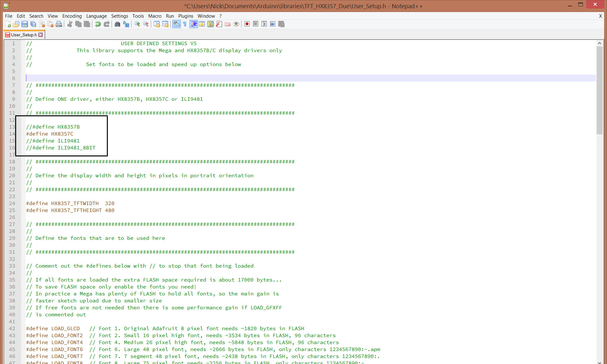Click the Undo icon
Viewport: 607px width, 364px height.
click(x=98, y=24)
